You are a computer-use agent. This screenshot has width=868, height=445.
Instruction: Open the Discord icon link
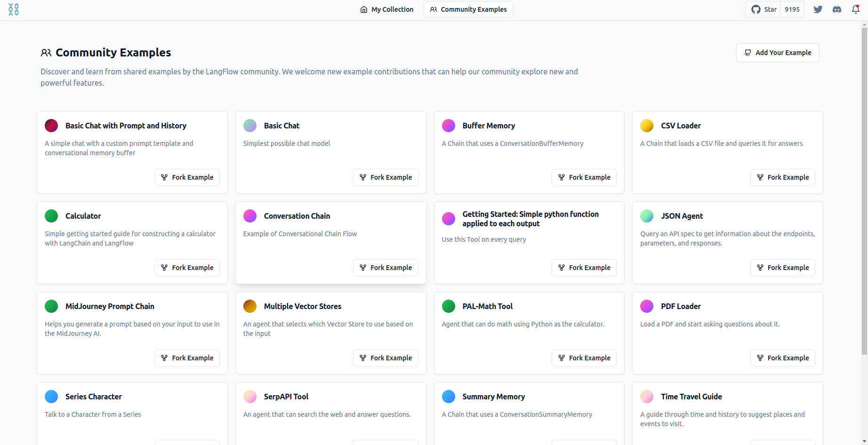point(837,9)
